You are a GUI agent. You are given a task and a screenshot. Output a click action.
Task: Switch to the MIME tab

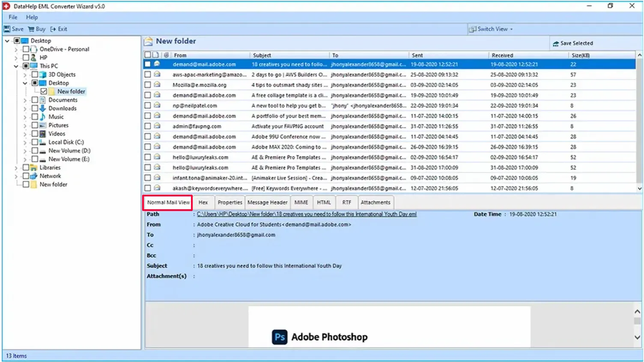click(301, 202)
